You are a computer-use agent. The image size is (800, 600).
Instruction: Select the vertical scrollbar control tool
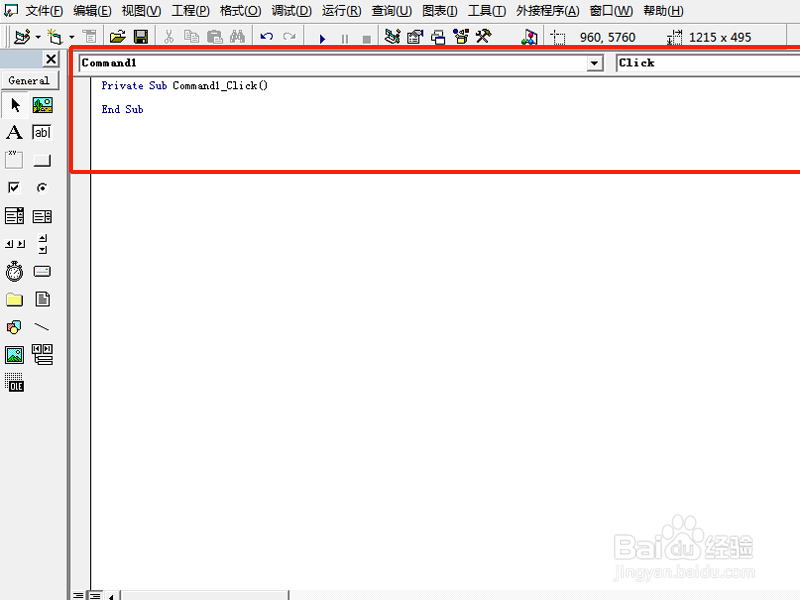point(42,244)
